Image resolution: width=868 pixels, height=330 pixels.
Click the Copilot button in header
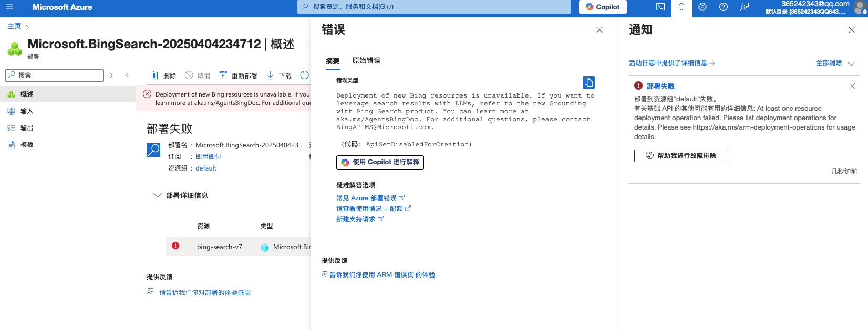[x=603, y=7]
